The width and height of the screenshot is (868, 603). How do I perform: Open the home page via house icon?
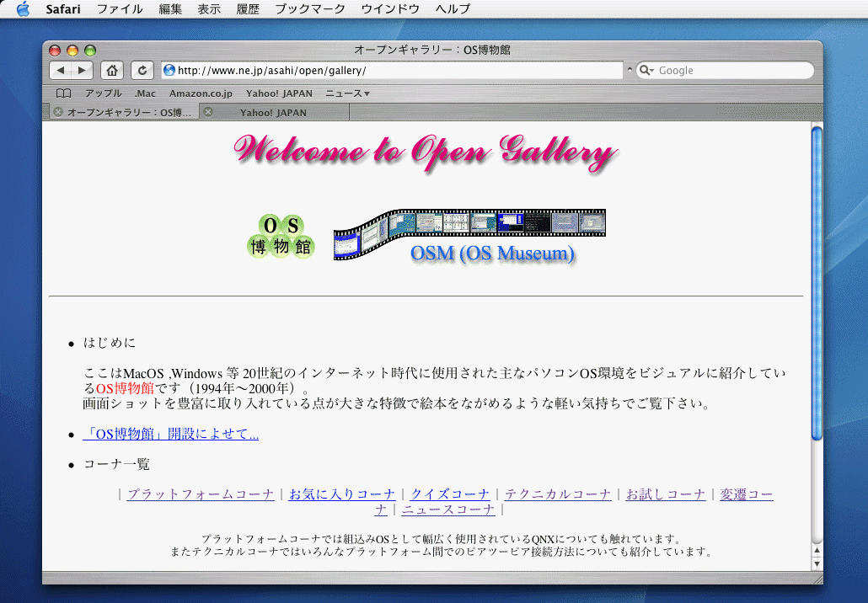pos(112,70)
